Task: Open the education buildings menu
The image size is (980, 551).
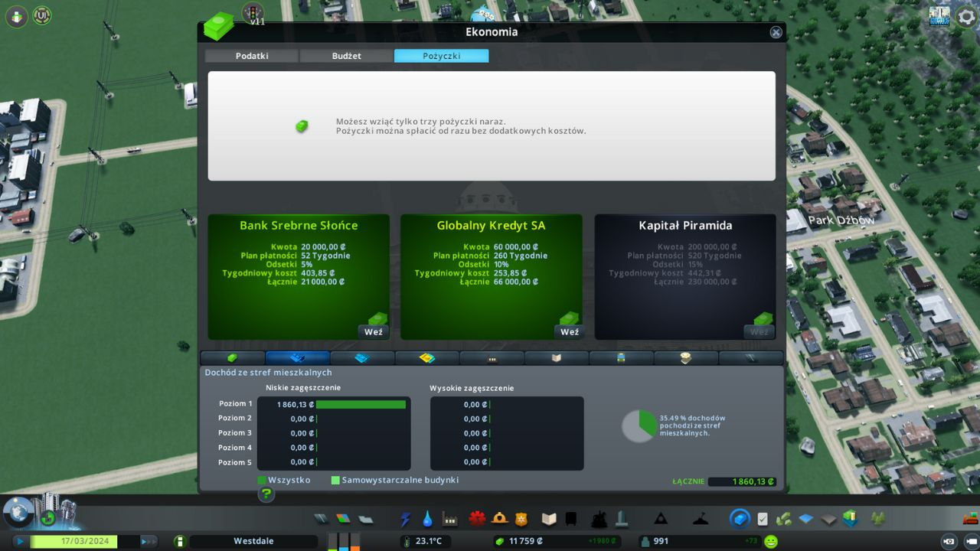Action: [548, 520]
